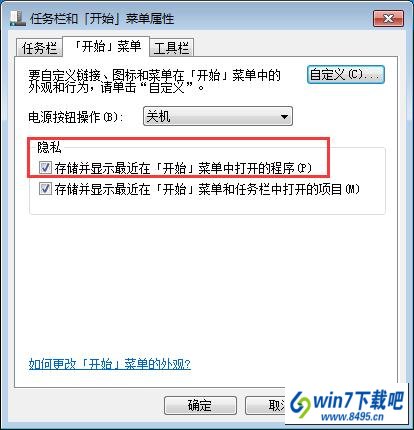The image size is (414, 430).
Task: Open the 电源按钮操作 combo box showing 关机
Action: click(x=218, y=116)
